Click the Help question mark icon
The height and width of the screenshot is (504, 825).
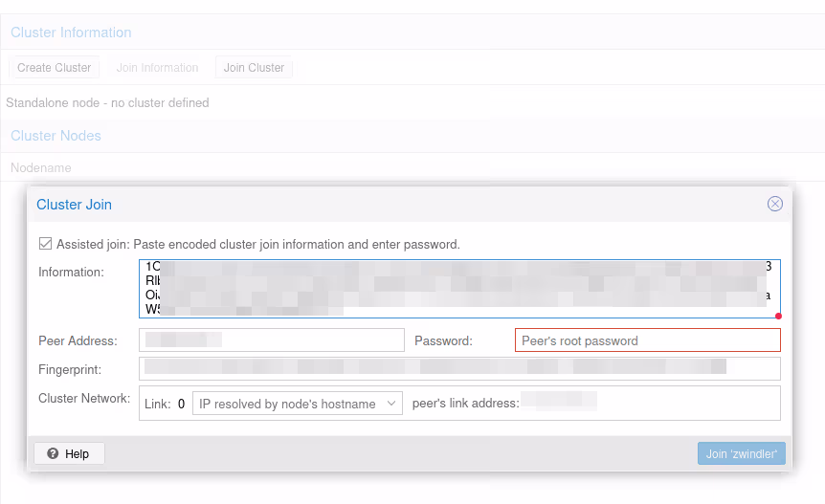(53, 453)
